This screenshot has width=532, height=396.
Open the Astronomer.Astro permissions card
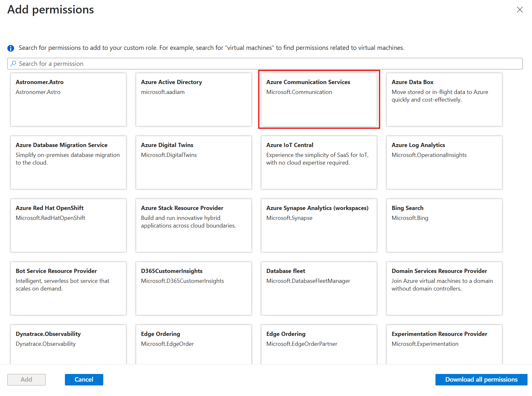tap(68, 99)
